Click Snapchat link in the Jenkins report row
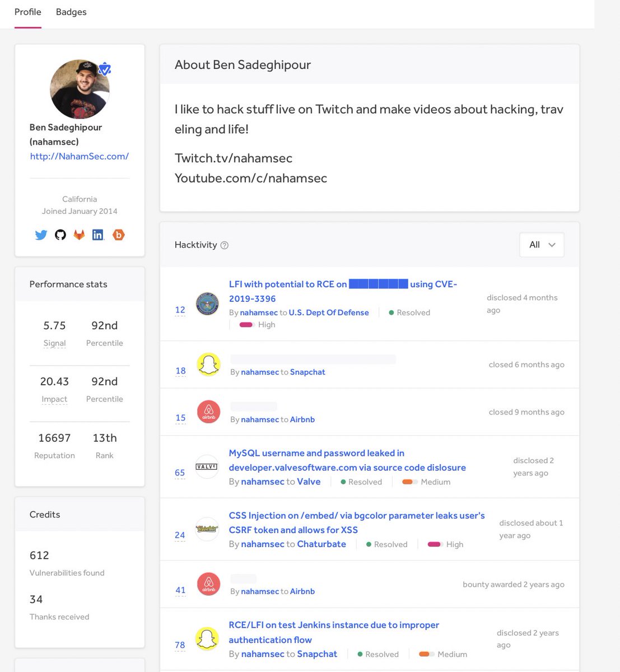 317,654
